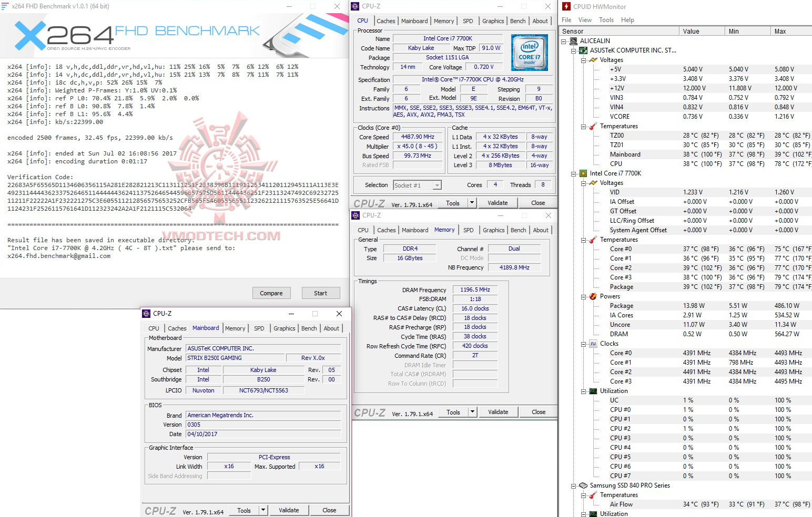Click the Start button in x264 benchmark
This screenshot has height=517, width=812.
pos(321,293)
